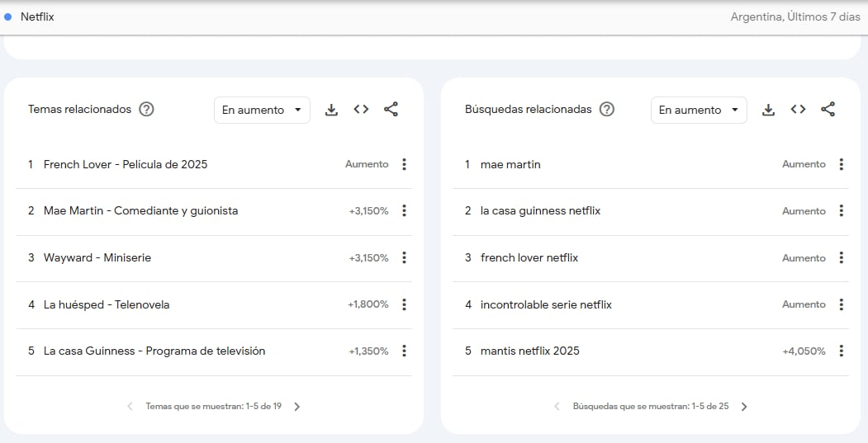Image resolution: width=868 pixels, height=443 pixels.
Task: Download Búsquedas relacionadas data as CSV
Action: pos(768,110)
